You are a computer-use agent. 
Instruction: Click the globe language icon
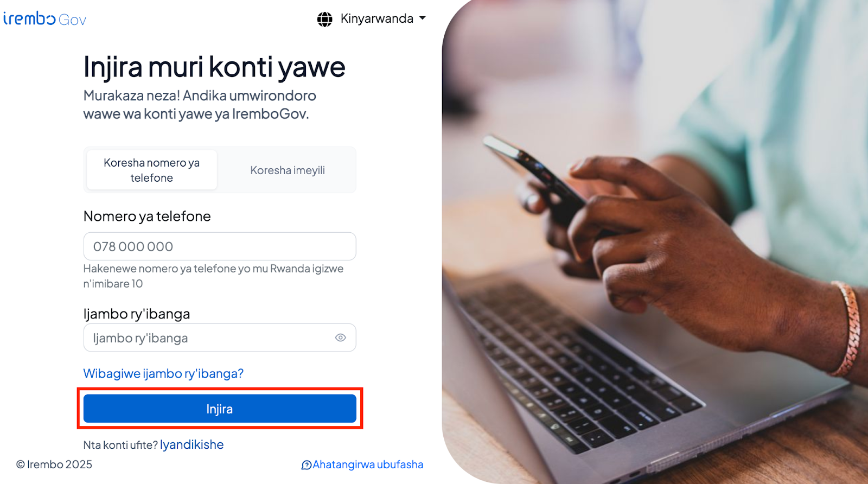click(324, 20)
